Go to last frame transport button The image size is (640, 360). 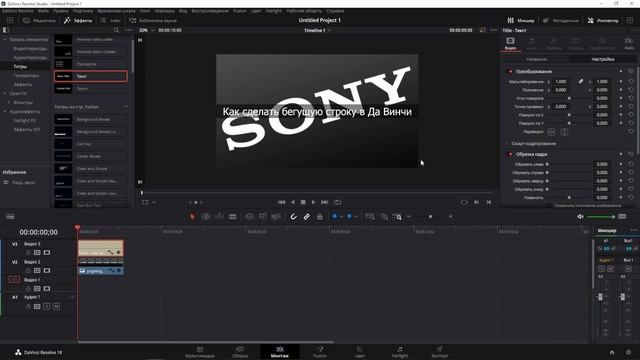[324, 202]
